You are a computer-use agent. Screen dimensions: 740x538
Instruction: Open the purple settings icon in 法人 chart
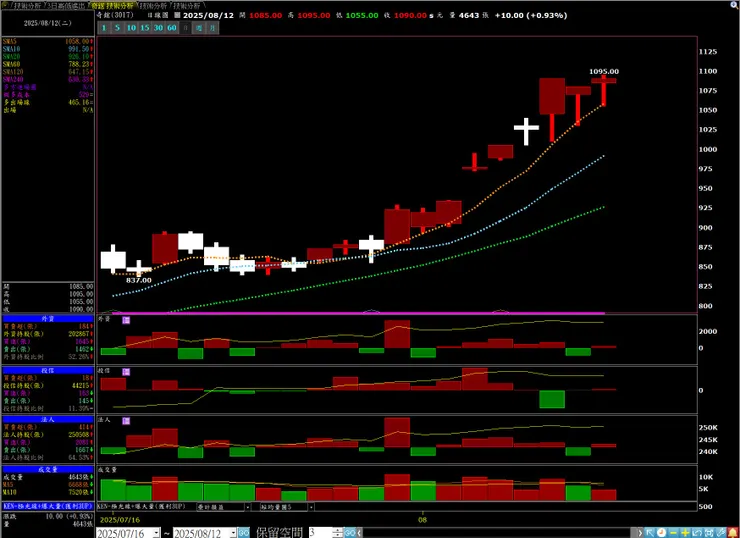coord(126,421)
